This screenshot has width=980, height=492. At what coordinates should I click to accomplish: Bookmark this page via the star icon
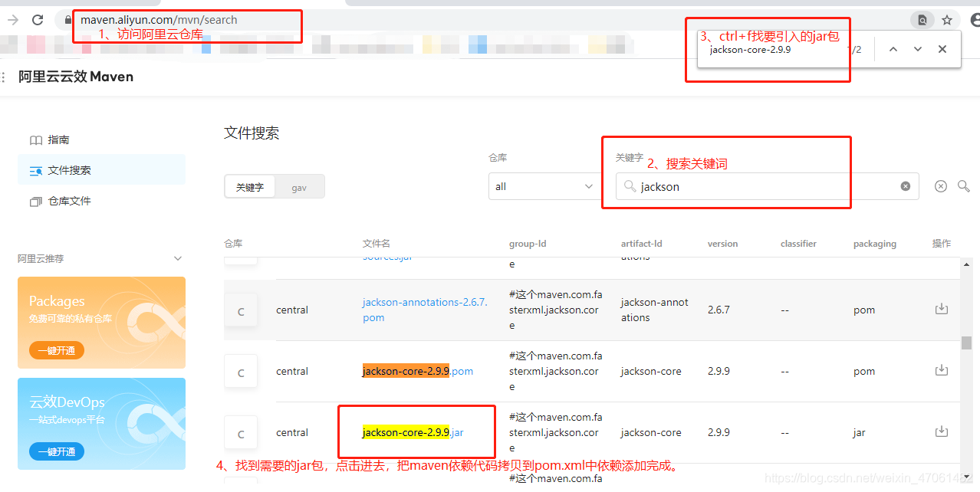pos(947,20)
